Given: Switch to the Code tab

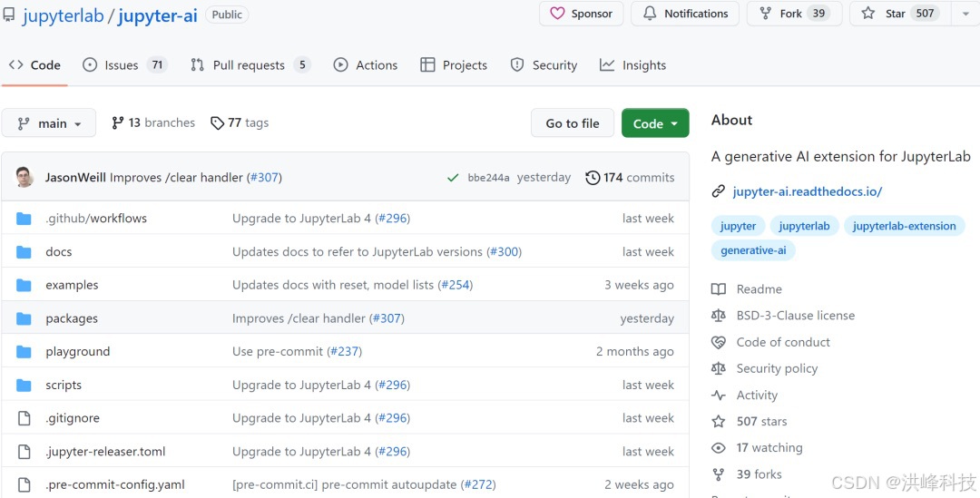Looking at the screenshot, I should coord(34,65).
